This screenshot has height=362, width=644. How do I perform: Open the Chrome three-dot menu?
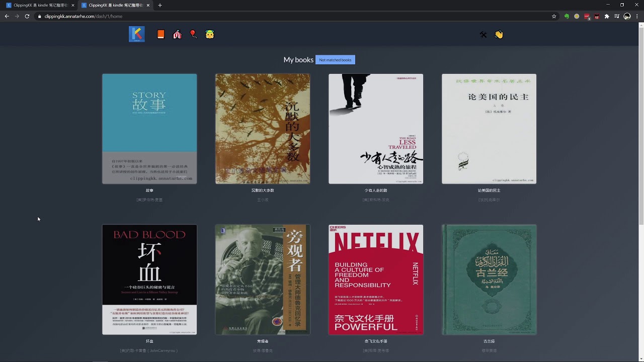(637, 16)
